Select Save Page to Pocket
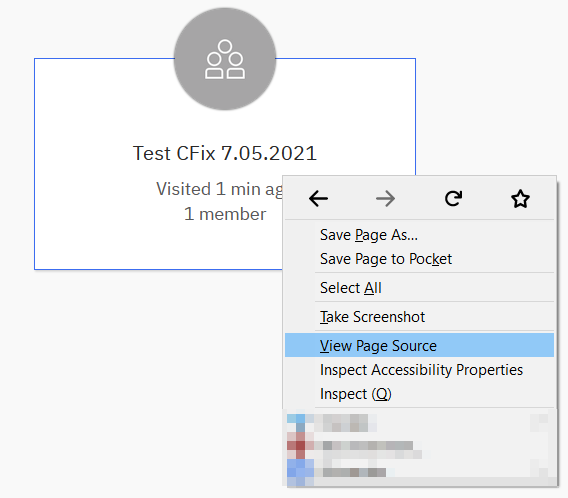568x498 pixels. [x=419, y=259]
